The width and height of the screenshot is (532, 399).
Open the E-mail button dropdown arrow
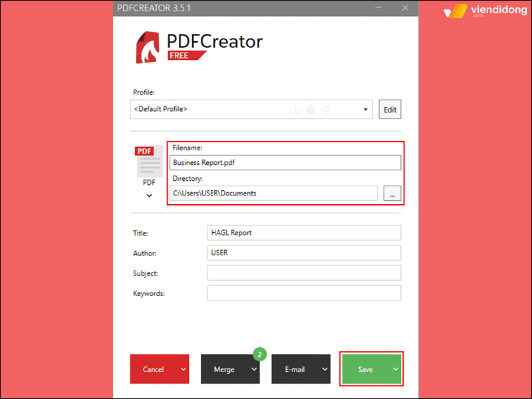click(325, 369)
